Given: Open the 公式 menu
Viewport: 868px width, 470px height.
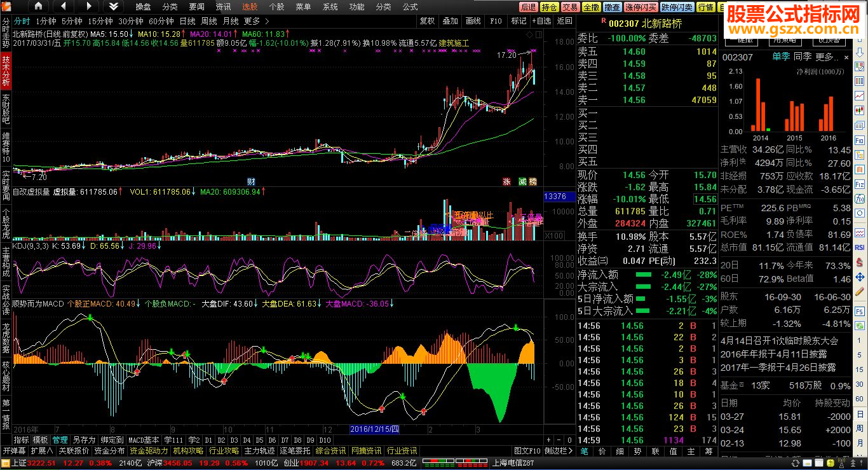Looking at the screenshot, I should point(410,7).
